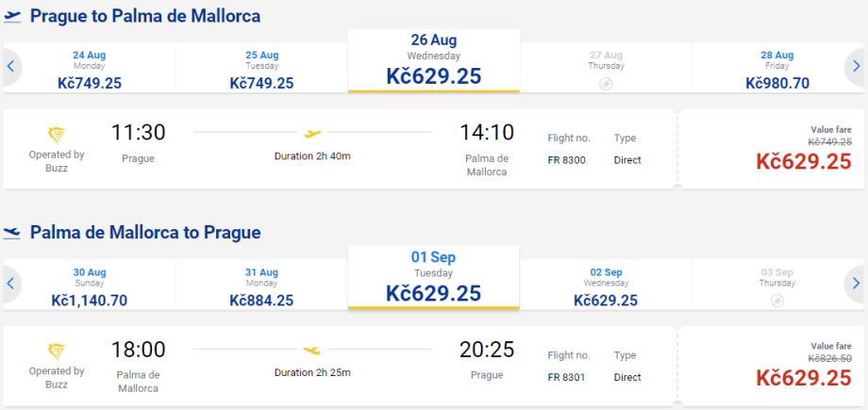Show earlier outbound dates with left arrow
868x410 pixels.
(x=10, y=66)
